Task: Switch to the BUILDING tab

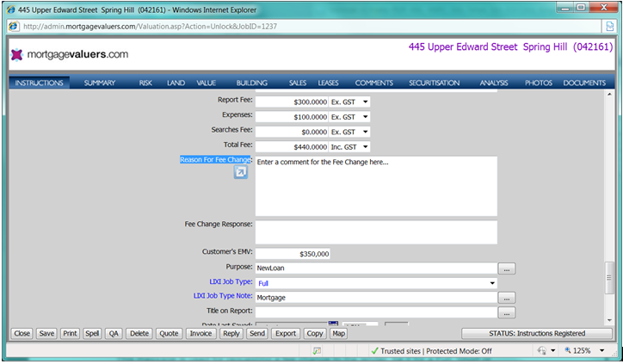Action: pos(252,83)
